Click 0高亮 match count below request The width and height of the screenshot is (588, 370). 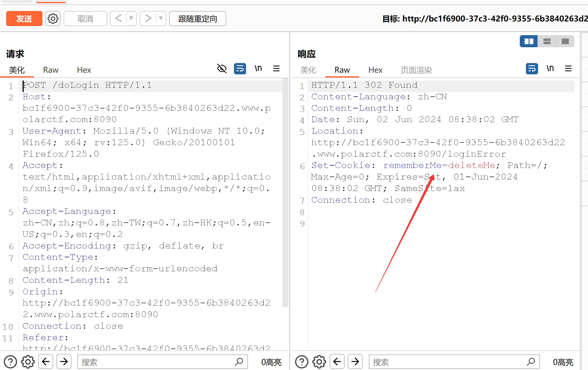coord(271,362)
